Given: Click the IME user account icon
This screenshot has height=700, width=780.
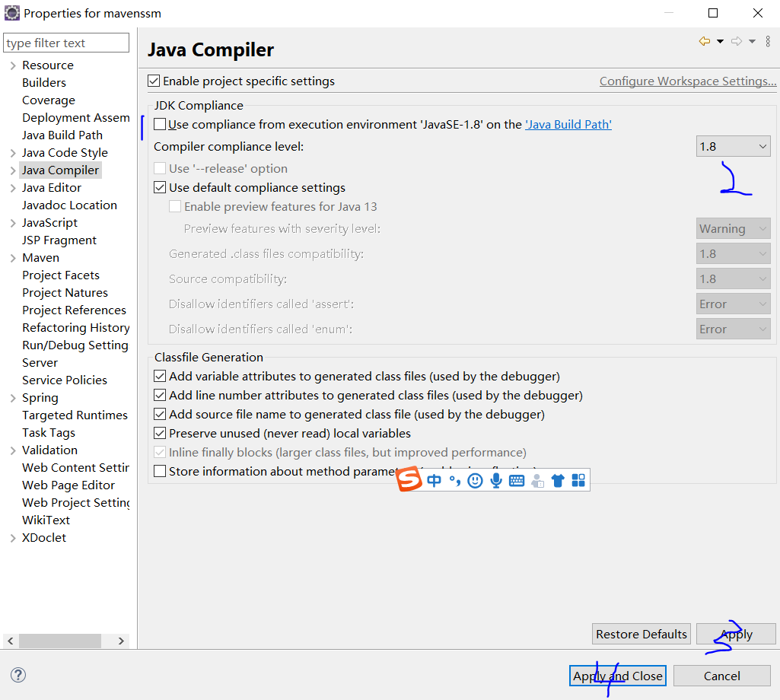Looking at the screenshot, I should 537,481.
